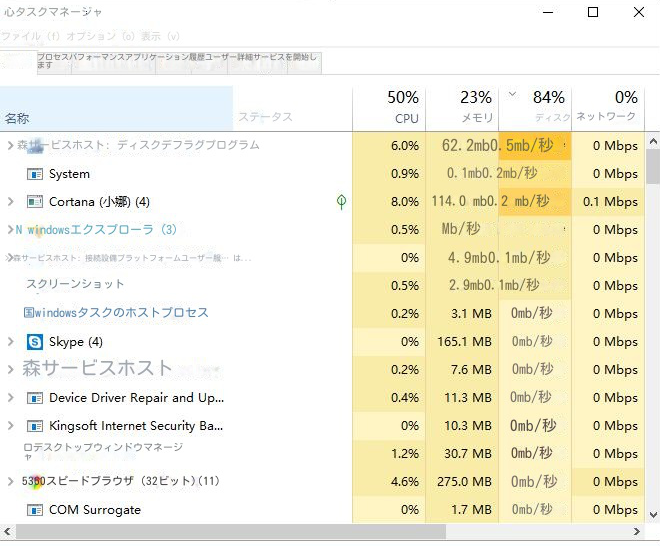Expand the ディスクデフラグプログラム service host row

(11, 145)
